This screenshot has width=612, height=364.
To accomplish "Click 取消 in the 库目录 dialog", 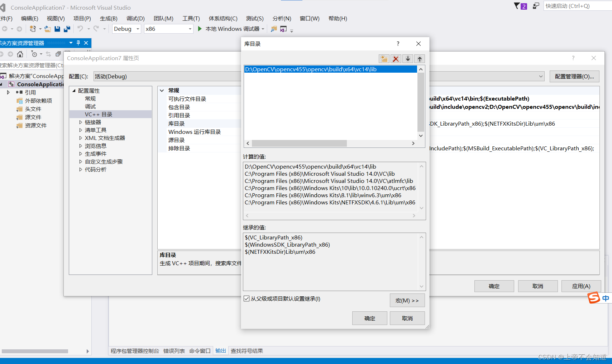I will tap(407, 318).
